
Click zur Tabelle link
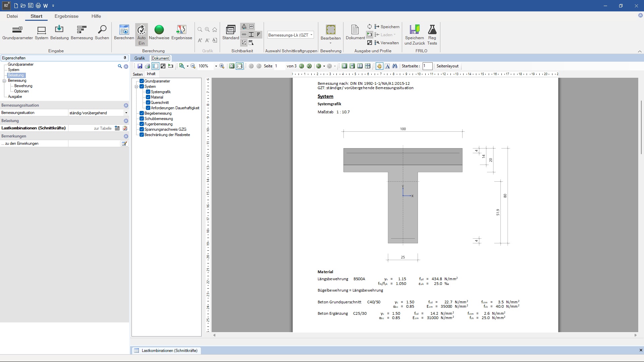pos(103,128)
